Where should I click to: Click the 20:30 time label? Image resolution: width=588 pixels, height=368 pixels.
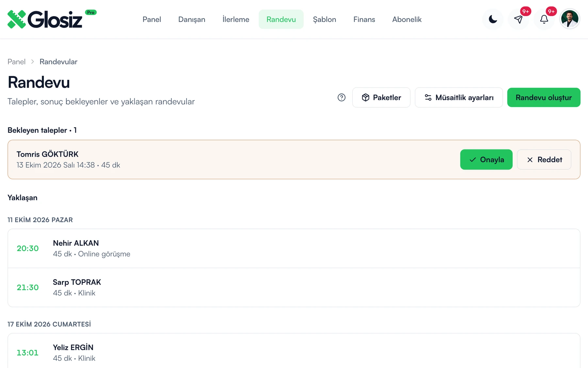coord(28,249)
